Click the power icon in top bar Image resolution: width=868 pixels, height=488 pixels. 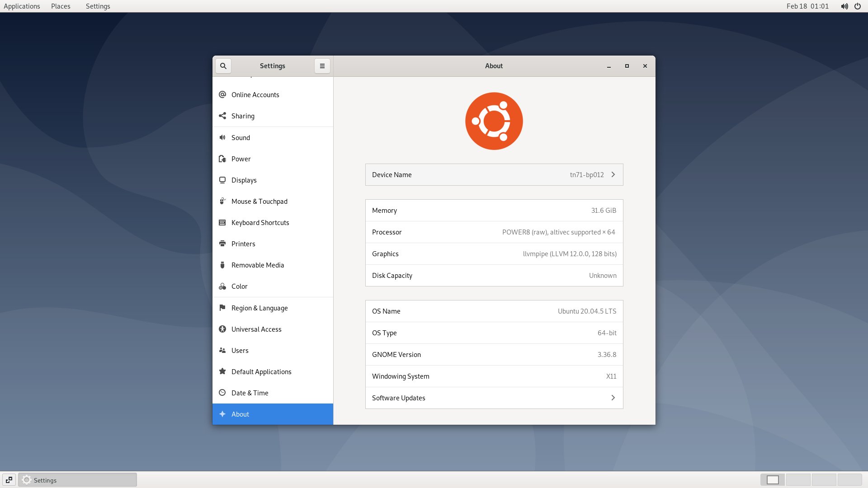click(858, 6)
